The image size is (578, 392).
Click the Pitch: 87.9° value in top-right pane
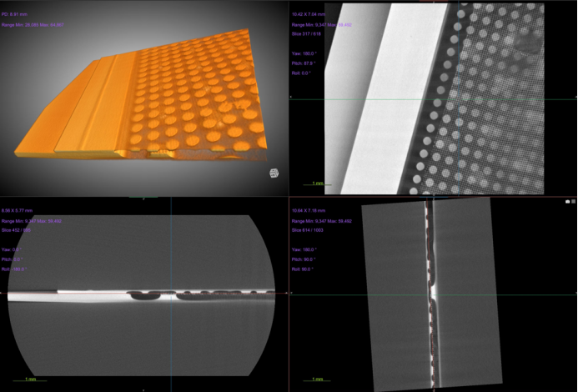(x=304, y=63)
